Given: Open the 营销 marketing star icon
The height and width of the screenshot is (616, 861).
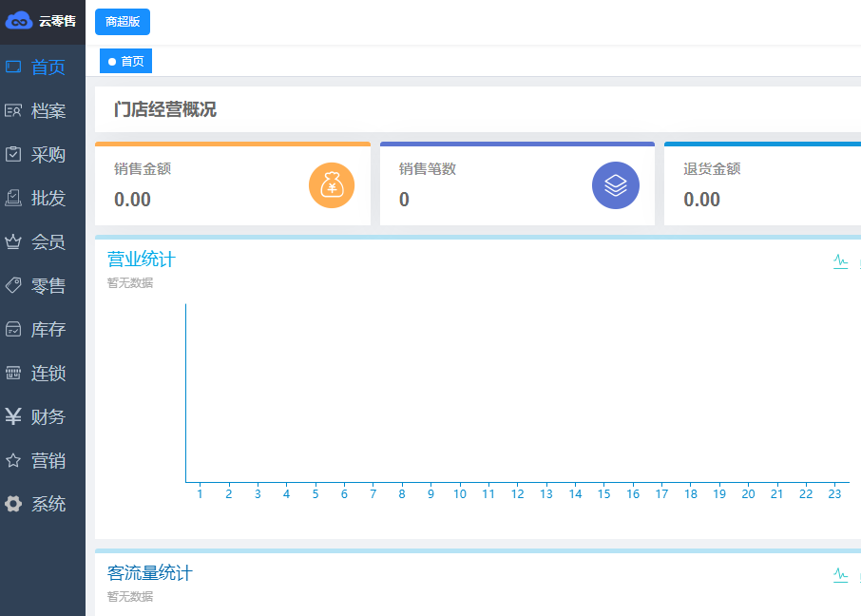Looking at the screenshot, I should (x=13, y=461).
